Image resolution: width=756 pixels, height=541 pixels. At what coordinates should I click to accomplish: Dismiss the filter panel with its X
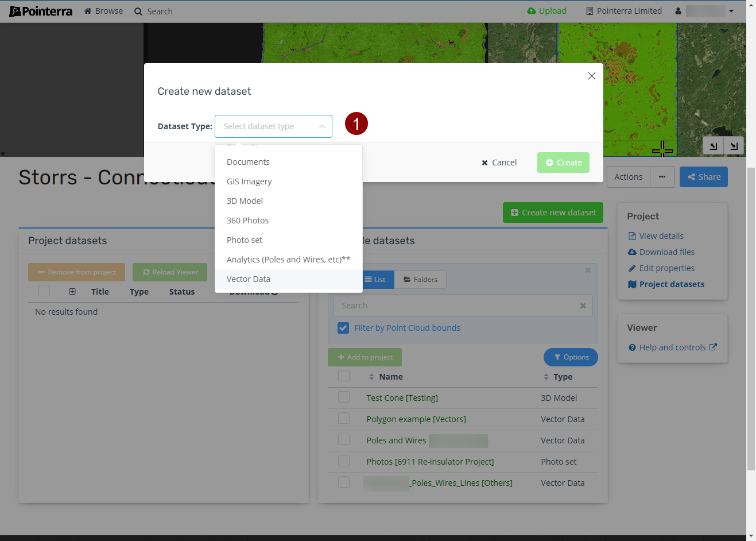pos(587,270)
